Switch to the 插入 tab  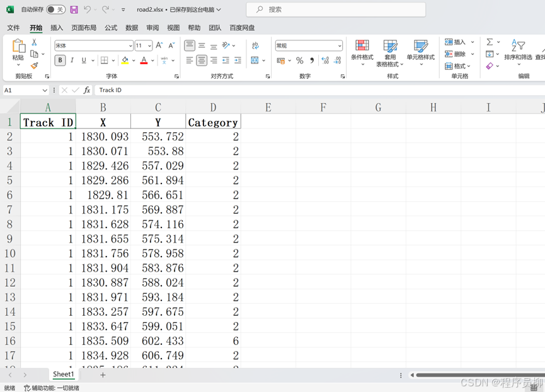(56, 28)
